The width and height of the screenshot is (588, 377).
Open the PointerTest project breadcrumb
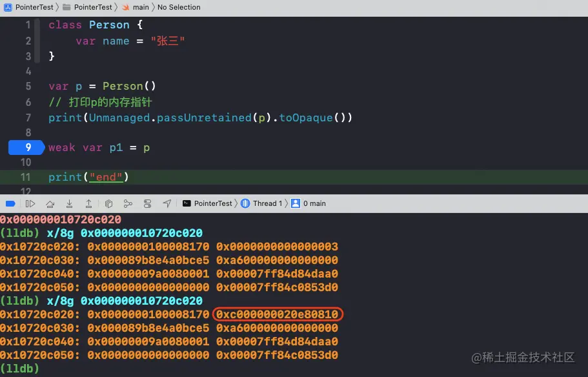coord(28,7)
